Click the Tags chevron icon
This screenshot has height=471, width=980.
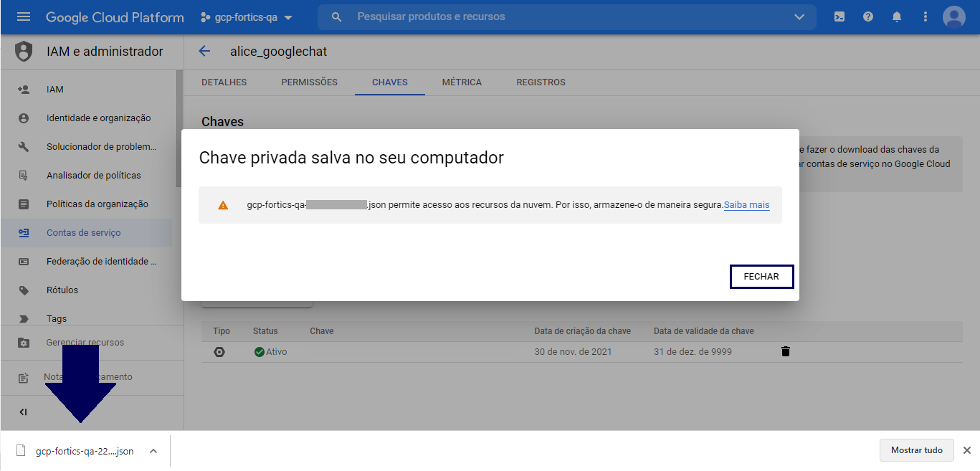coord(24,319)
